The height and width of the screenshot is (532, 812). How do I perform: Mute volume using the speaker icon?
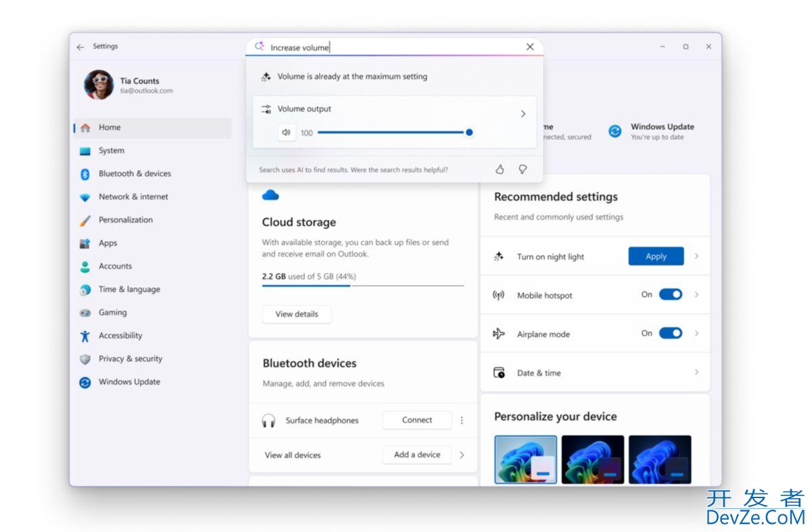(286, 133)
